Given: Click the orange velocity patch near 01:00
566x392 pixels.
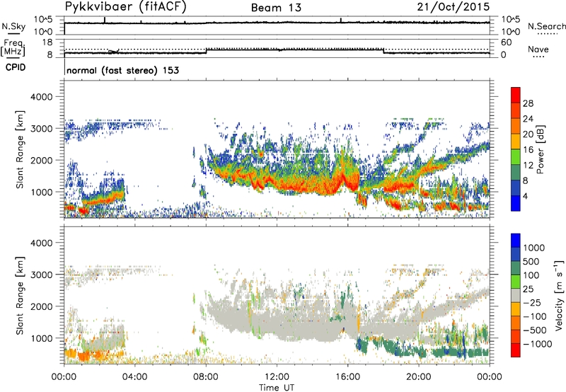Looking at the screenshot, I should pyautogui.click(x=83, y=357).
